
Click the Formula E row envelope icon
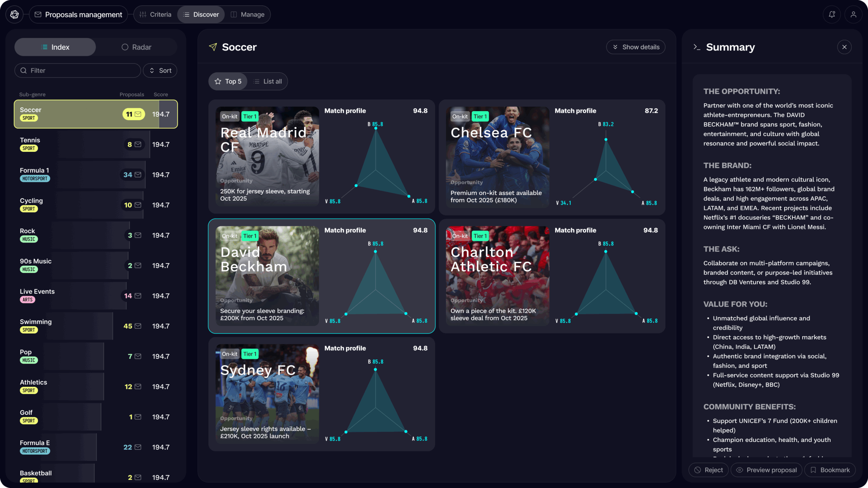point(138,447)
